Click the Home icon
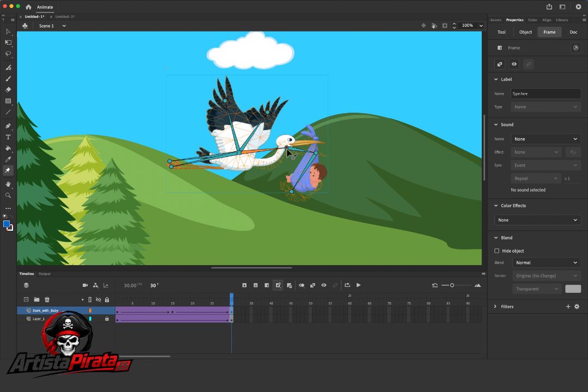588x392 pixels. 28,7
